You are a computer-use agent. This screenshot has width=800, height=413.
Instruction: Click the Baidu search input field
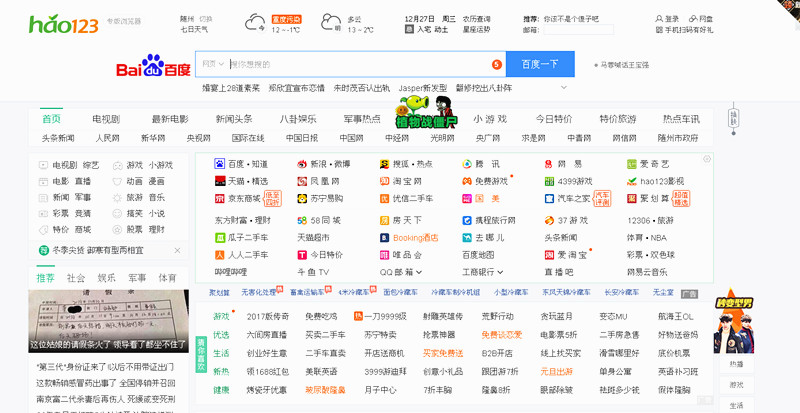pyautogui.click(x=360, y=64)
